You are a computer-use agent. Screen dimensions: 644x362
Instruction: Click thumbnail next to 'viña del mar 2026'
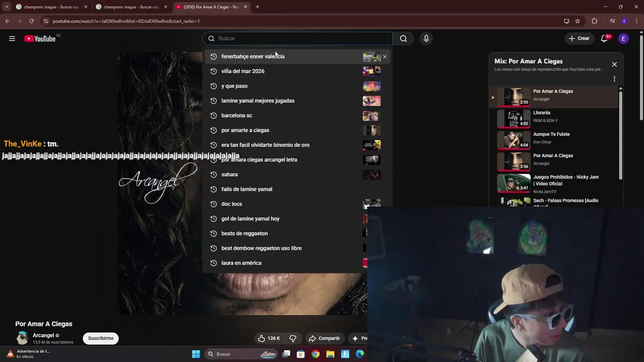[372, 71]
